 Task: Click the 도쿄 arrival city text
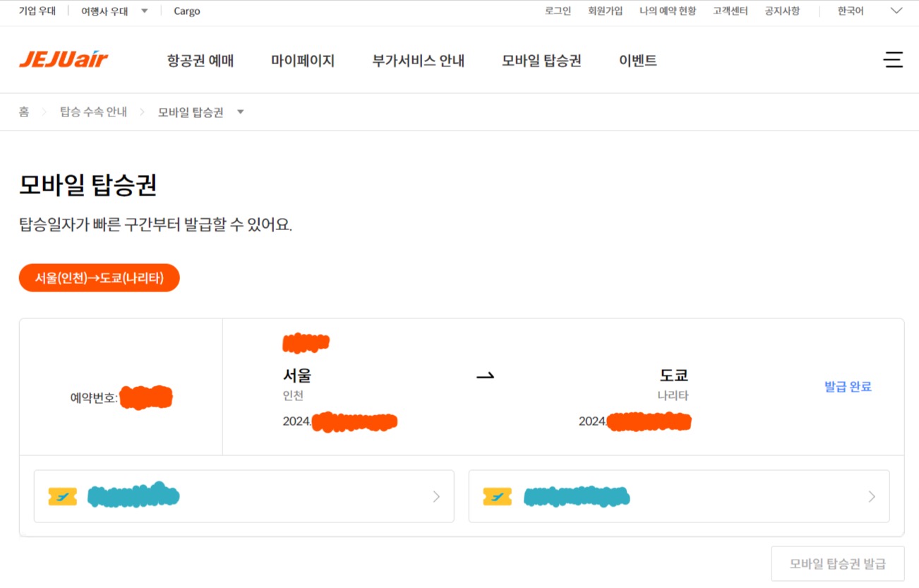[x=674, y=376]
